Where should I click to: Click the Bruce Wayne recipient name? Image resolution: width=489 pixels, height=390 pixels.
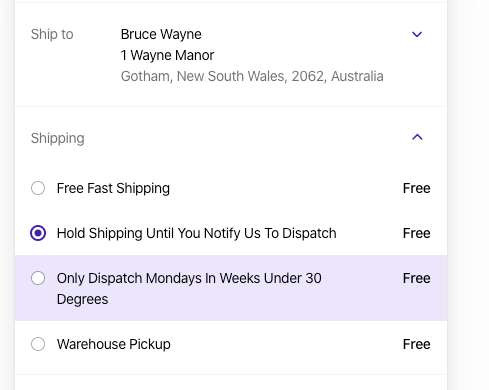point(161,34)
